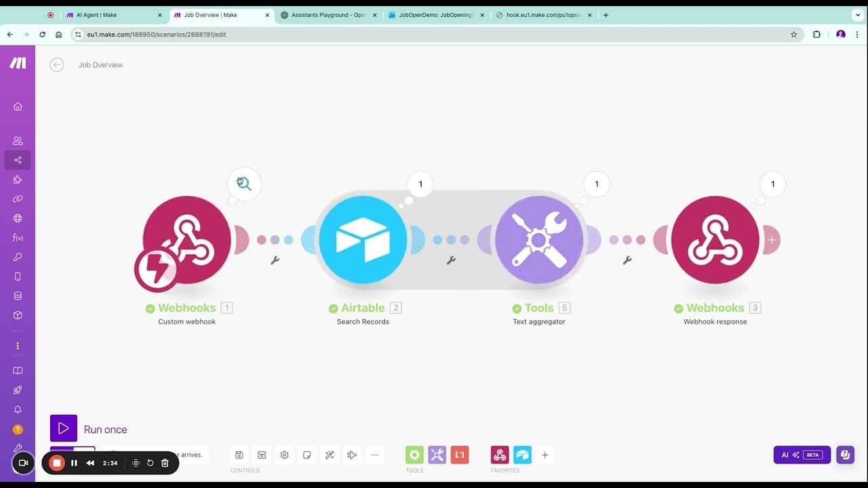The width and height of the screenshot is (868, 488).
Task: Open Scenarios via share-node sidebar icon
Action: point(18,160)
